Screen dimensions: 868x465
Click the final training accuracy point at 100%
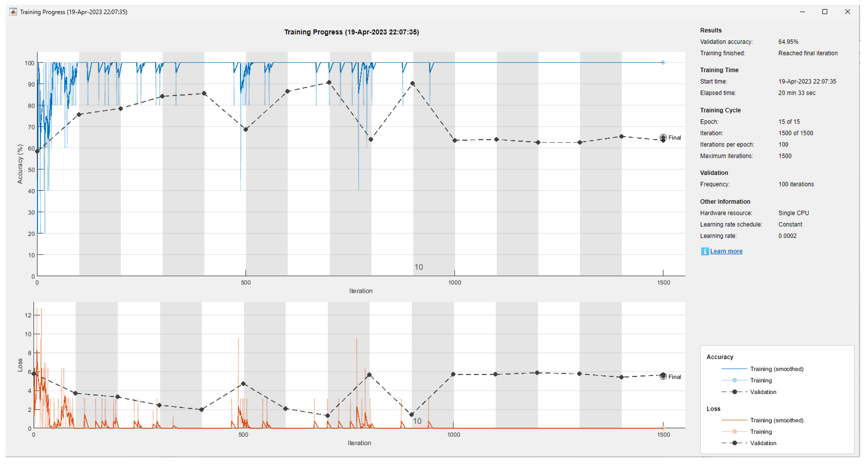[x=663, y=63]
